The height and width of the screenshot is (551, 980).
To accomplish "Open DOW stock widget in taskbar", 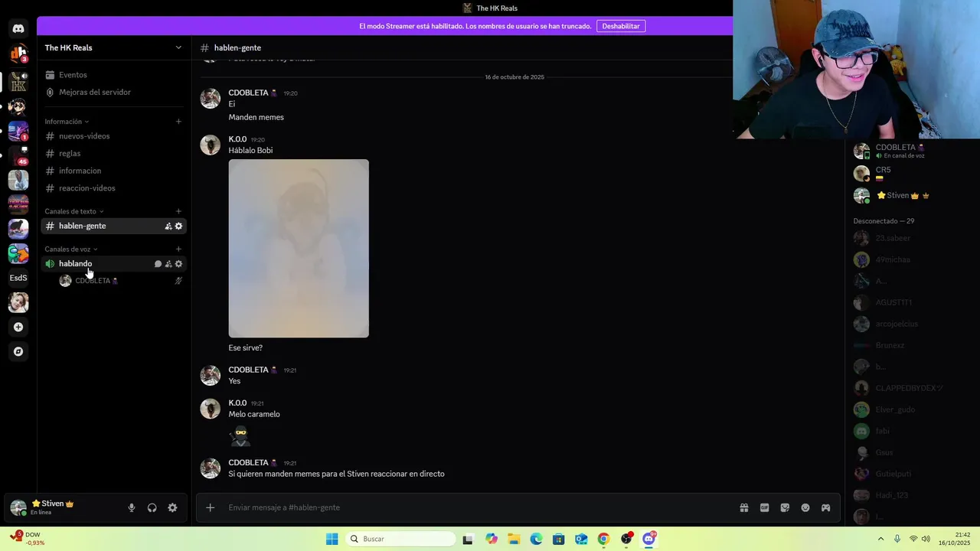I will click(28, 539).
